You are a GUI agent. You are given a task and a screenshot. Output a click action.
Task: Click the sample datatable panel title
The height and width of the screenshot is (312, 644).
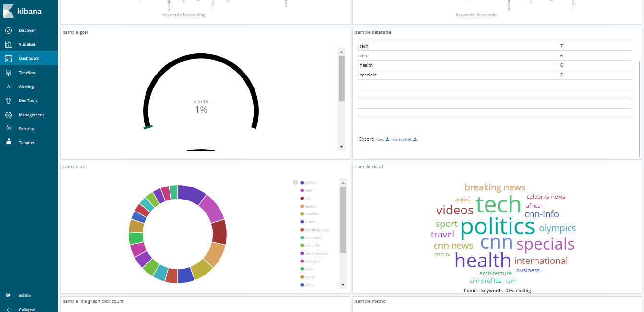(373, 32)
